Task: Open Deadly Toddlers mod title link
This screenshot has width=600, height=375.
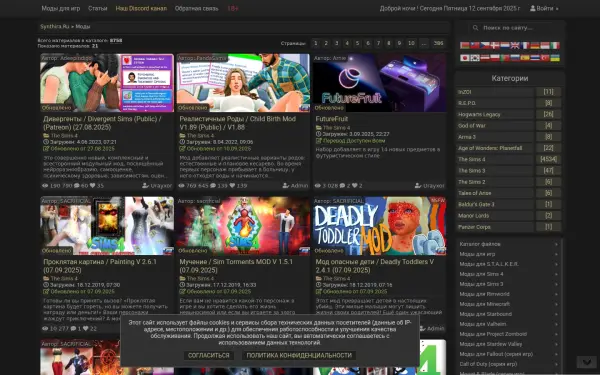Action: pyautogui.click(x=375, y=266)
